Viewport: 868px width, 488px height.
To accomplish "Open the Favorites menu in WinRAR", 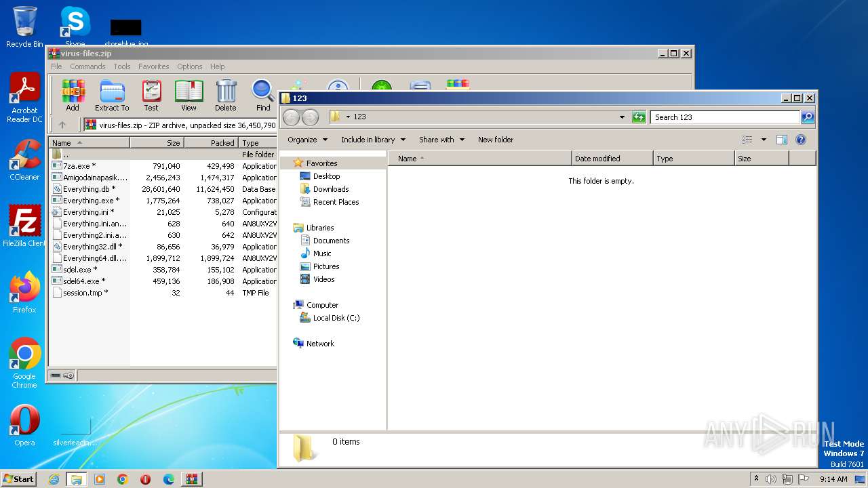I will coord(154,66).
